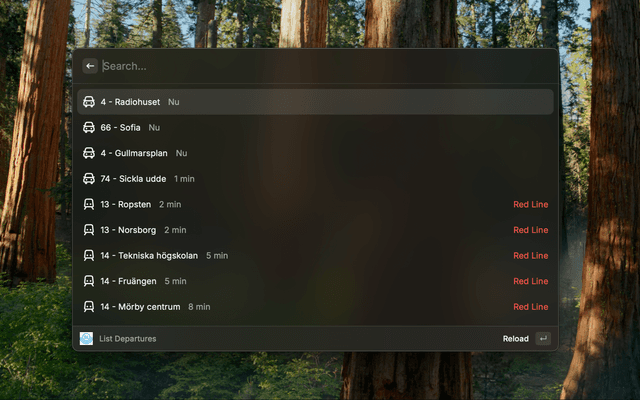Click the bus icon for 4 - Radiohuset
The height and width of the screenshot is (400, 640).
coord(89,102)
